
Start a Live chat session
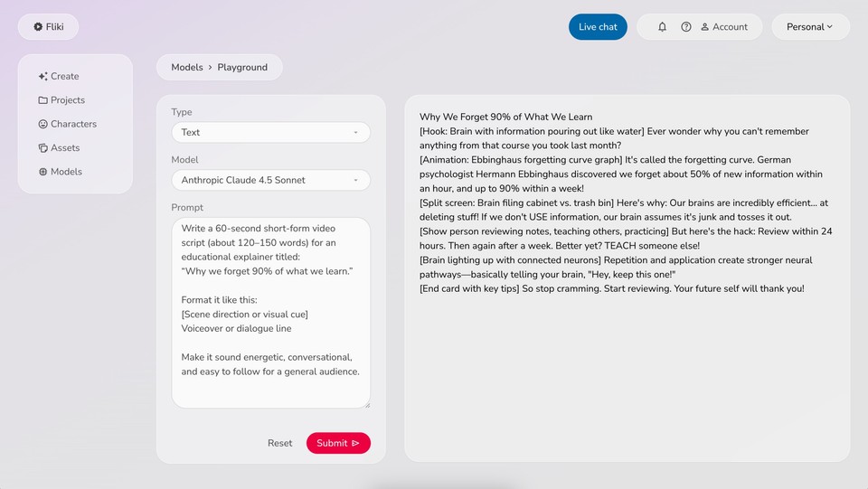[x=598, y=27]
